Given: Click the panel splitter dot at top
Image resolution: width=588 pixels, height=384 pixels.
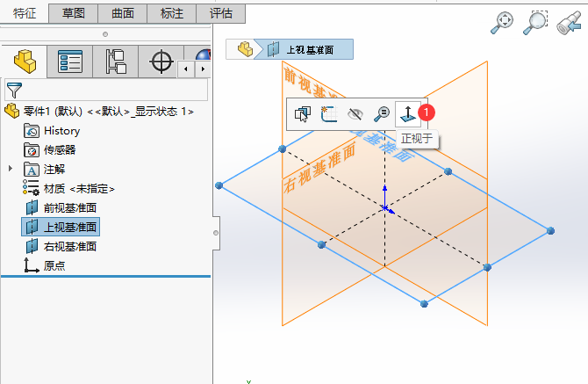Looking at the screenshot, I should (105, 34).
